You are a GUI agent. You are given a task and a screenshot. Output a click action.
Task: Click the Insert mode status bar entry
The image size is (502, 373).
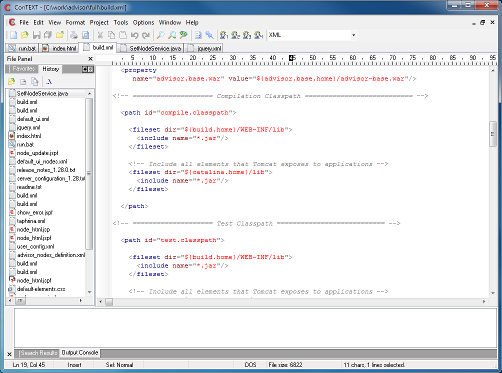(74, 365)
